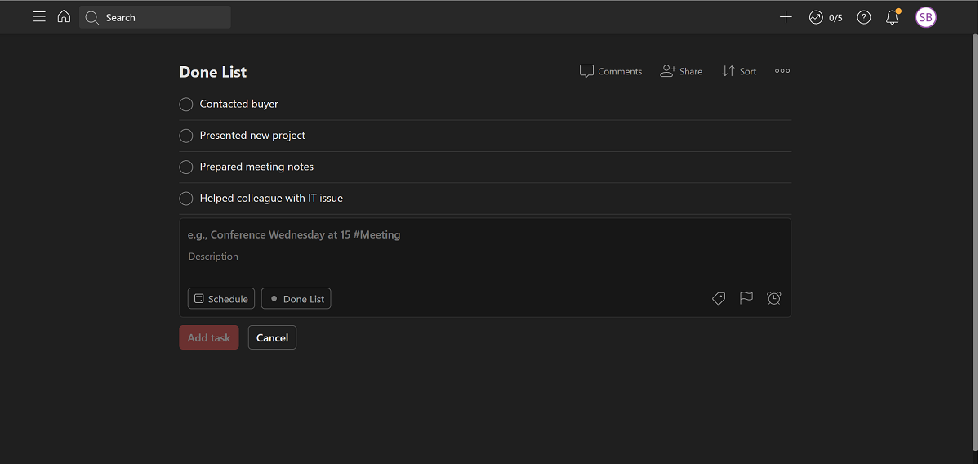Add a label using the tag icon

719,299
